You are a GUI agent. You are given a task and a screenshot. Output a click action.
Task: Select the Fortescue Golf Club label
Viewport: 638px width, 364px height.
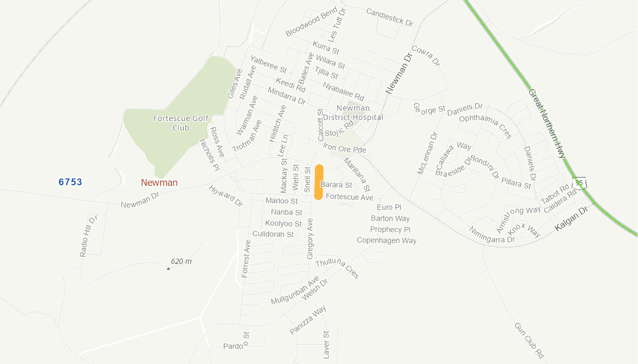pos(181,123)
